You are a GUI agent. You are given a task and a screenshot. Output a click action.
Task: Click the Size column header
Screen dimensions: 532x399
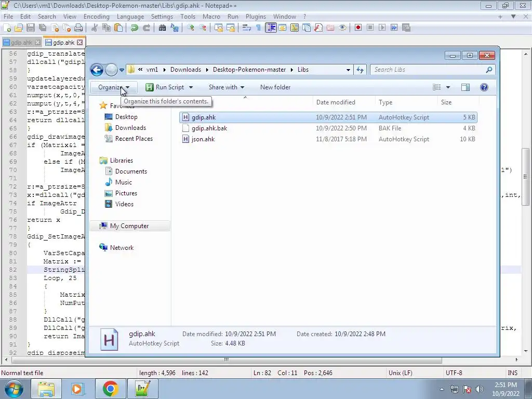458,102
